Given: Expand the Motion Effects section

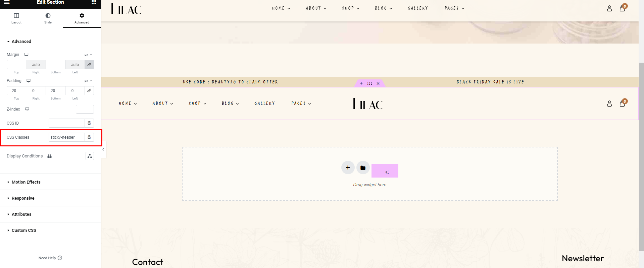Looking at the screenshot, I should click(x=50, y=182).
